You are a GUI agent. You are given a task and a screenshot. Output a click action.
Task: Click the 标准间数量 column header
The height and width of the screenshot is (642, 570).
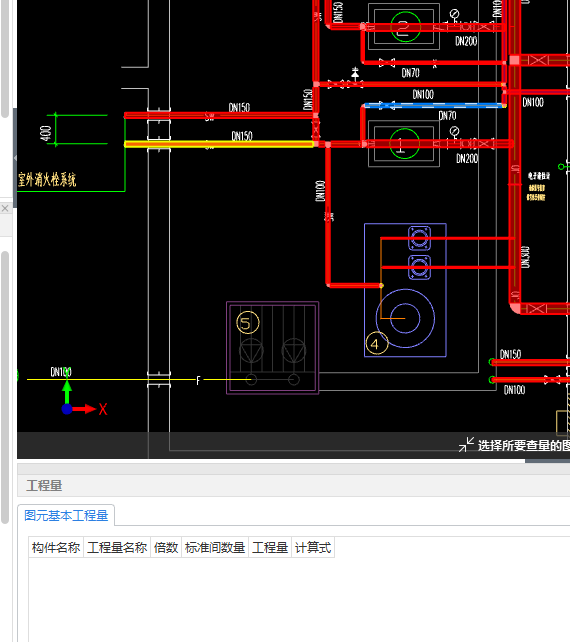coord(215,547)
